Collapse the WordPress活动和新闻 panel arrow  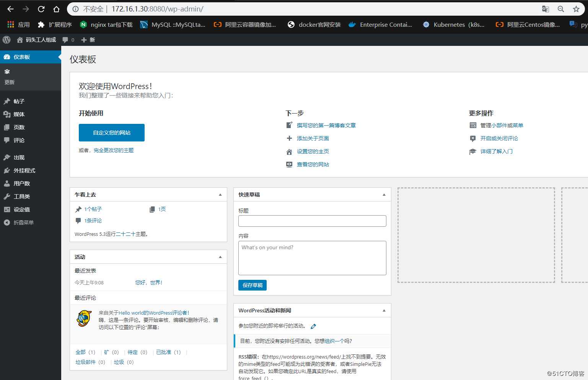click(x=384, y=310)
